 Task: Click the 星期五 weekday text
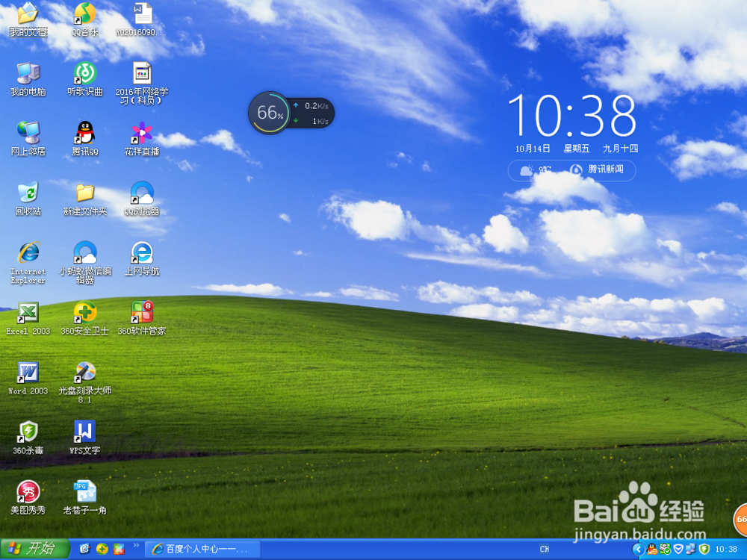[x=577, y=149]
